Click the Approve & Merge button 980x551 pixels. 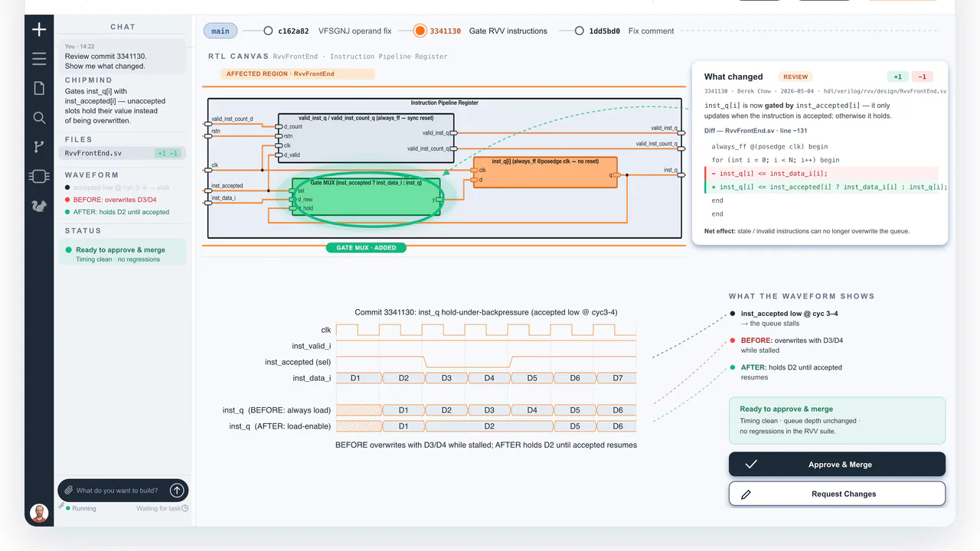click(837, 465)
